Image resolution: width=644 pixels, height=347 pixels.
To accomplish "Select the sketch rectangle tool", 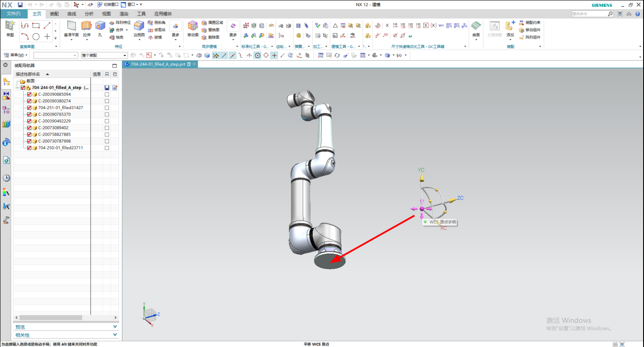I will [36, 26].
